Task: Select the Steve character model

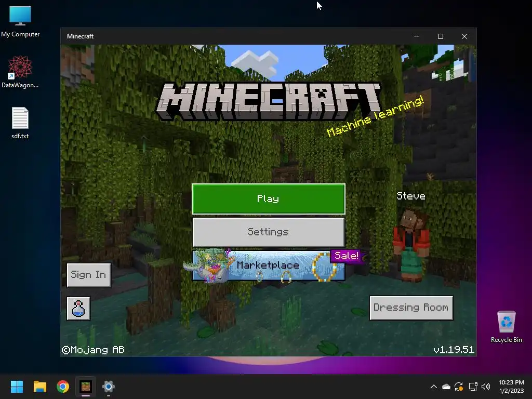Action: 411,245
